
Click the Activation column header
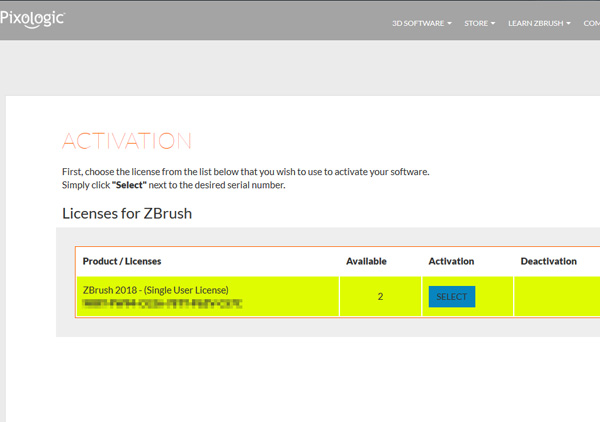click(x=451, y=261)
